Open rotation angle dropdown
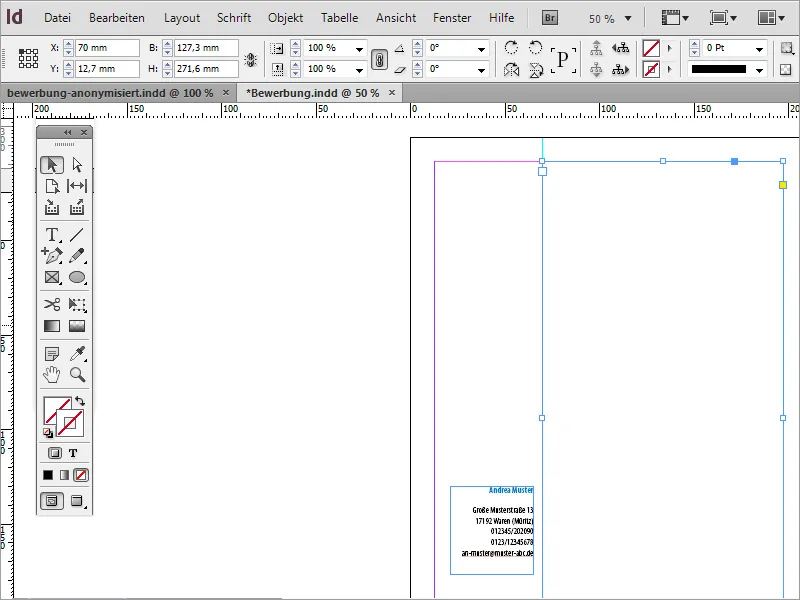 [x=481, y=49]
